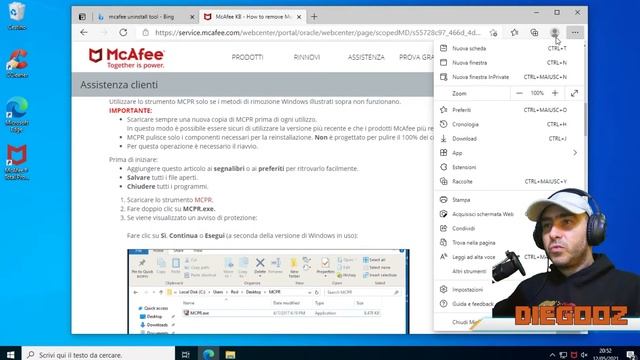Viewport: 640px width, 360px height.
Task: Click the taskbar clock
Action: tap(605, 354)
